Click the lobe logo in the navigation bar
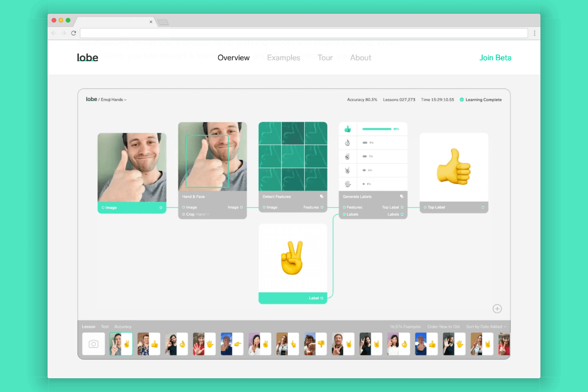Image resolution: width=588 pixels, height=392 pixels. [x=88, y=57]
